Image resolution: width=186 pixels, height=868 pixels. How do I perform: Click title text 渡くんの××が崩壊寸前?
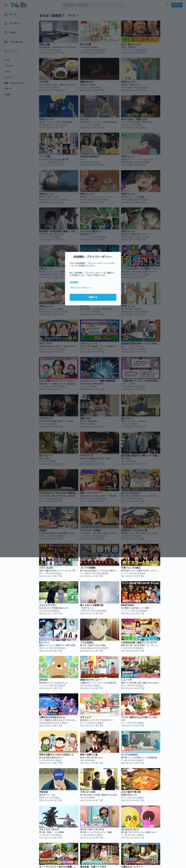coord(92,605)
